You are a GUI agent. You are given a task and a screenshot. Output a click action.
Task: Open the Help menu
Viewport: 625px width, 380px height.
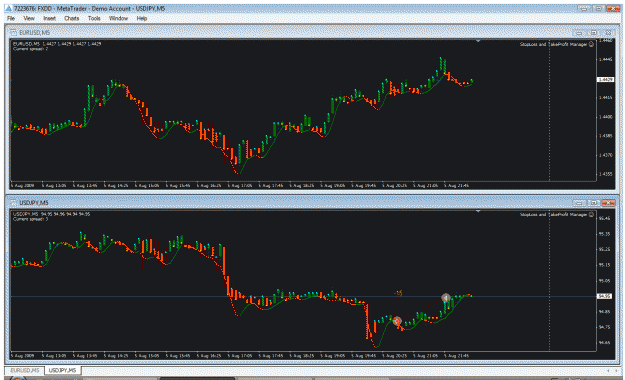142,18
